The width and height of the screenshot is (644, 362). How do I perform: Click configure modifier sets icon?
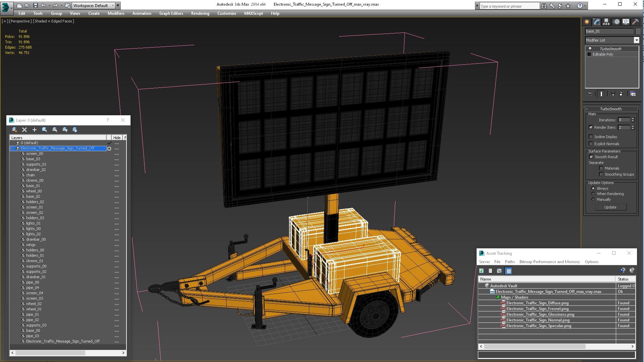[x=633, y=94]
